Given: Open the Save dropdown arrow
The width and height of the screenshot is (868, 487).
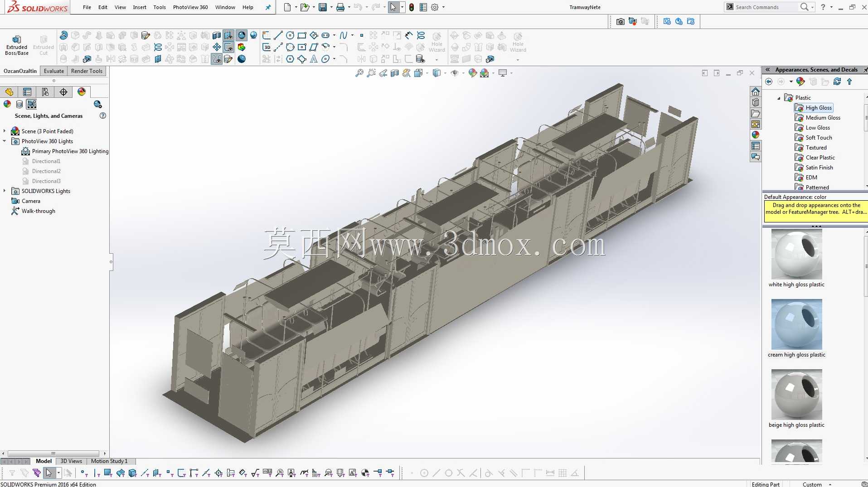Looking at the screenshot, I should (331, 7).
